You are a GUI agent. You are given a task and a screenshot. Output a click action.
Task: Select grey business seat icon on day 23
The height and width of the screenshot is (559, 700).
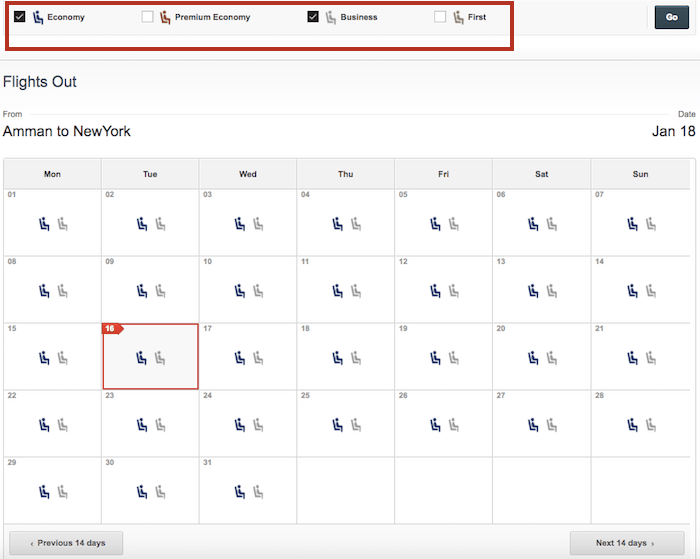click(x=160, y=425)
